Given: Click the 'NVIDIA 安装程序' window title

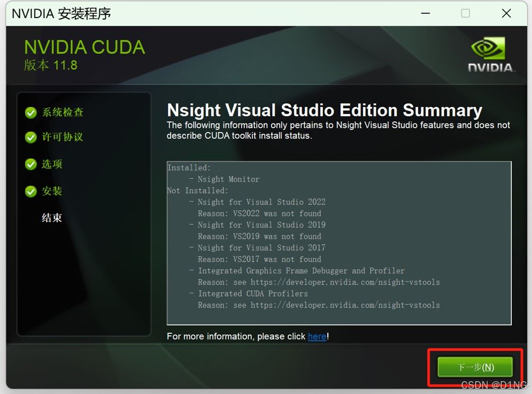Looking at the screenshot, I should tap(61, 14).
